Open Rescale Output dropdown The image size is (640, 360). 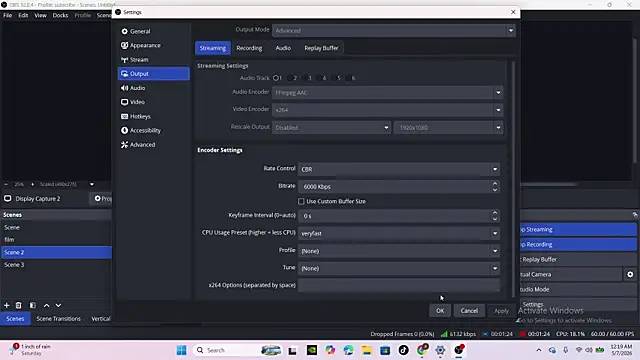coord(331,128)
